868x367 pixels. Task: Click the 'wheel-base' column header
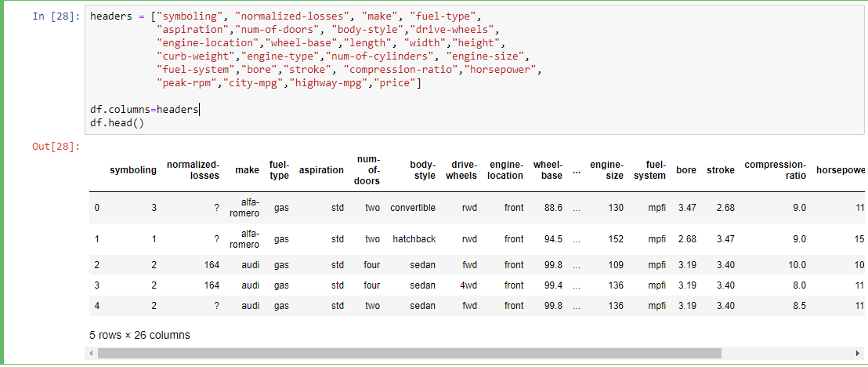[548, 170]
